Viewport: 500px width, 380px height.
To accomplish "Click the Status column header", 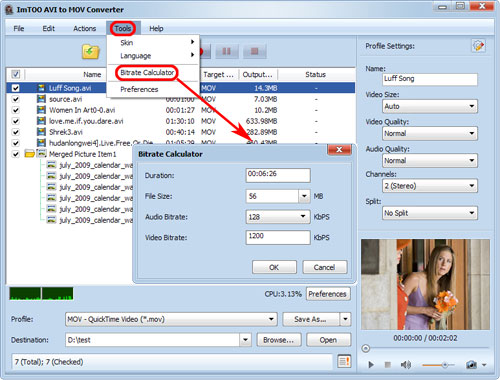I will (x=315, y=74).
